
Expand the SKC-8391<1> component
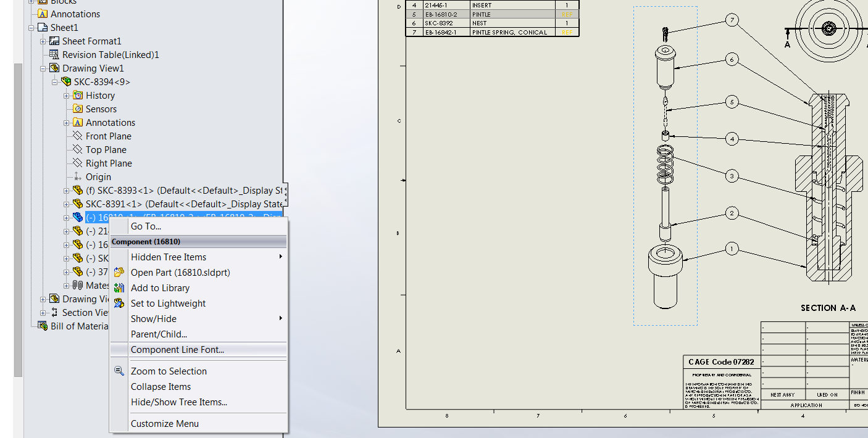67,204
